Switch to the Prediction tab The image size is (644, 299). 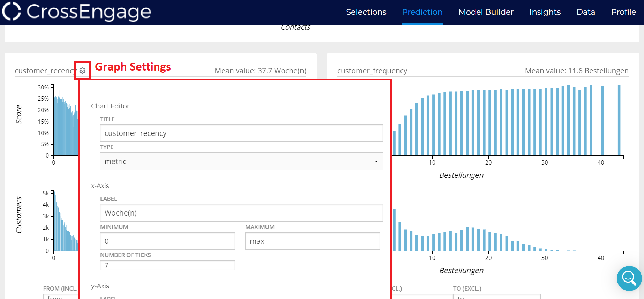pyautogui.click(x=422, y=12)
